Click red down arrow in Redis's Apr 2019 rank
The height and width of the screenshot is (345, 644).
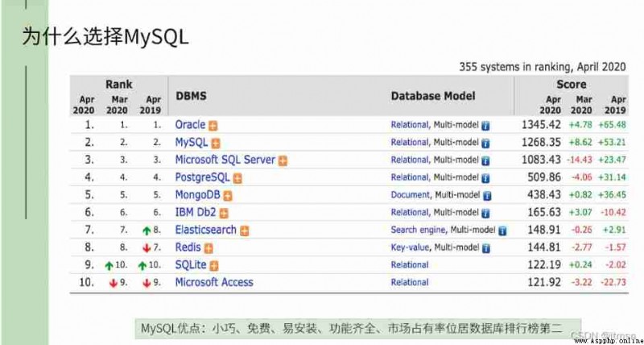coord(147,248)
